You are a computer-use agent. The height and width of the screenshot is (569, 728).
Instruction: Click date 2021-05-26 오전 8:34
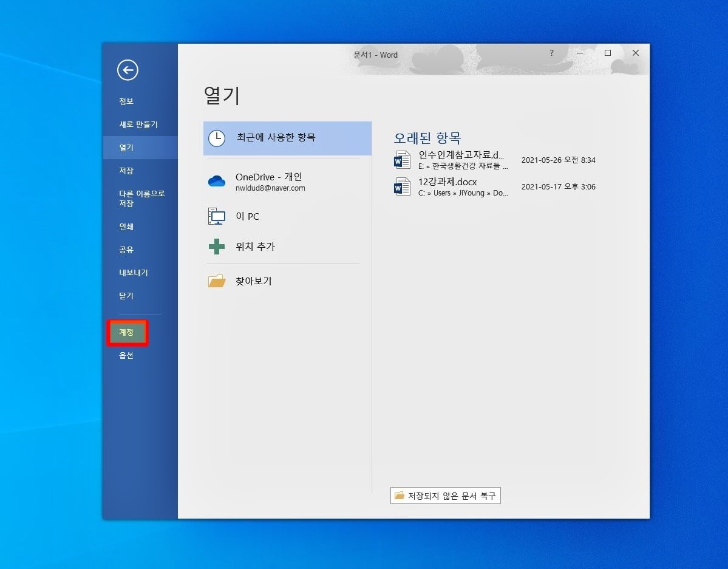click(x=558, y=160)
